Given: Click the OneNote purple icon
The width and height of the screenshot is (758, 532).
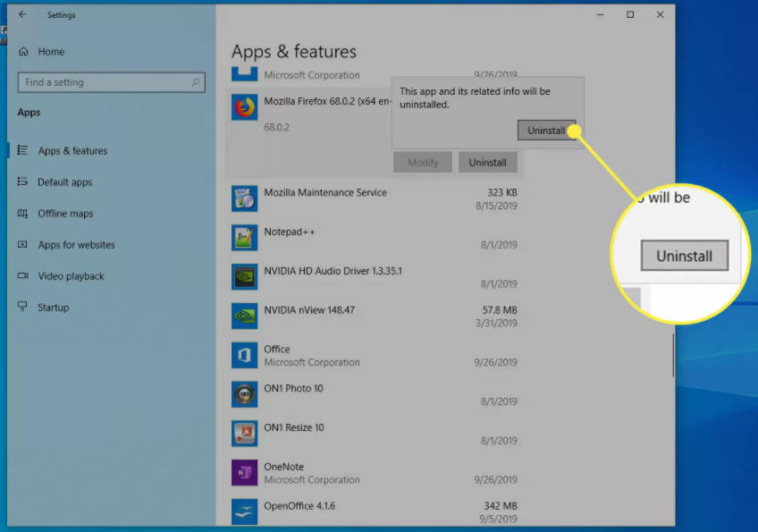Looking at the screenshot, I should [x=244, y=472].
